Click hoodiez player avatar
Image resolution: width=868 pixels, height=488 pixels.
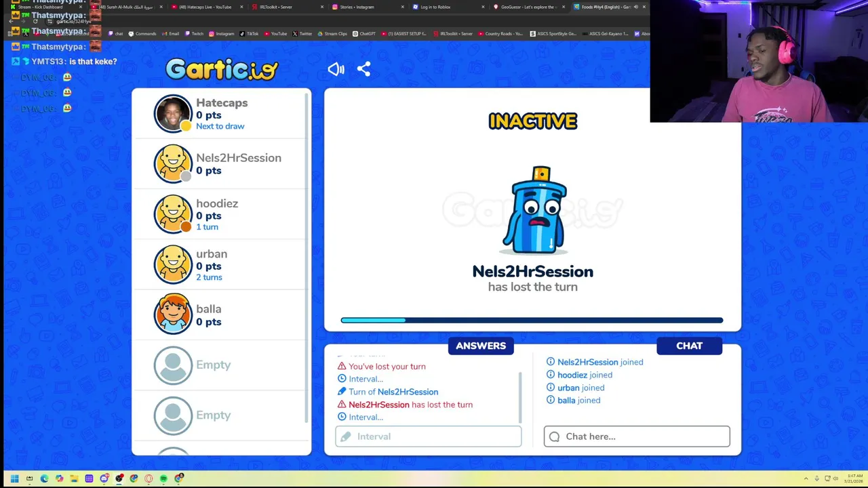(x=173, y=214)
